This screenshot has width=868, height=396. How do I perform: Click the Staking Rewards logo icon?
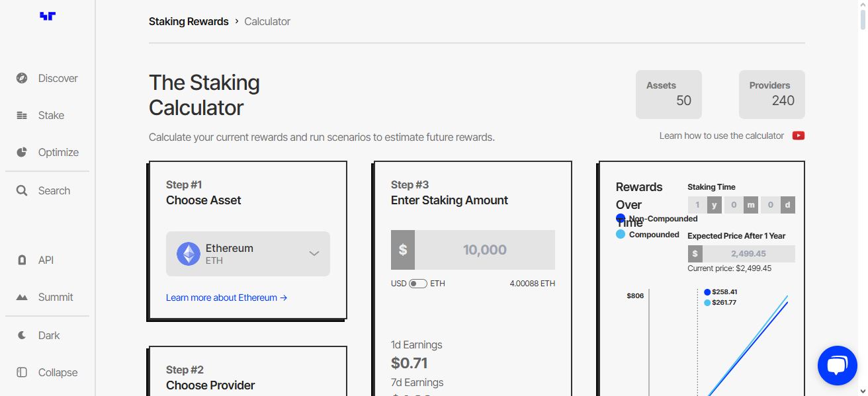(x=48, y=16)
